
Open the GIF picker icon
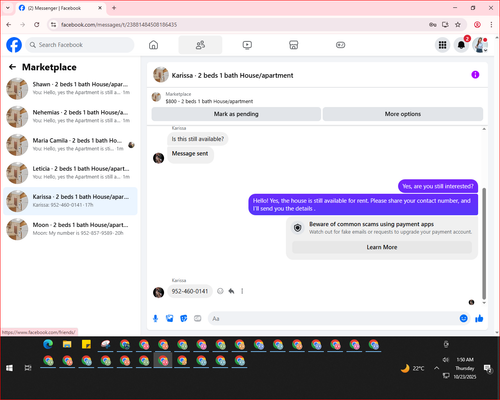(198, 319)
